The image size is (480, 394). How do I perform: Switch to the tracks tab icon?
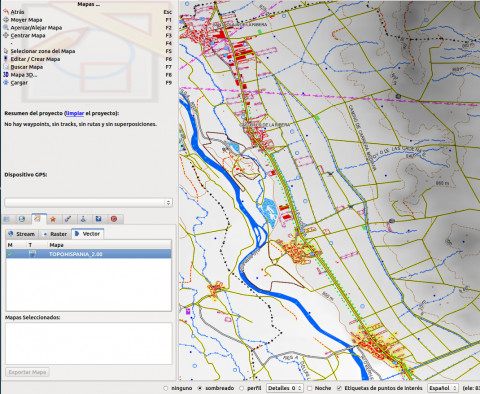point(68,219)
